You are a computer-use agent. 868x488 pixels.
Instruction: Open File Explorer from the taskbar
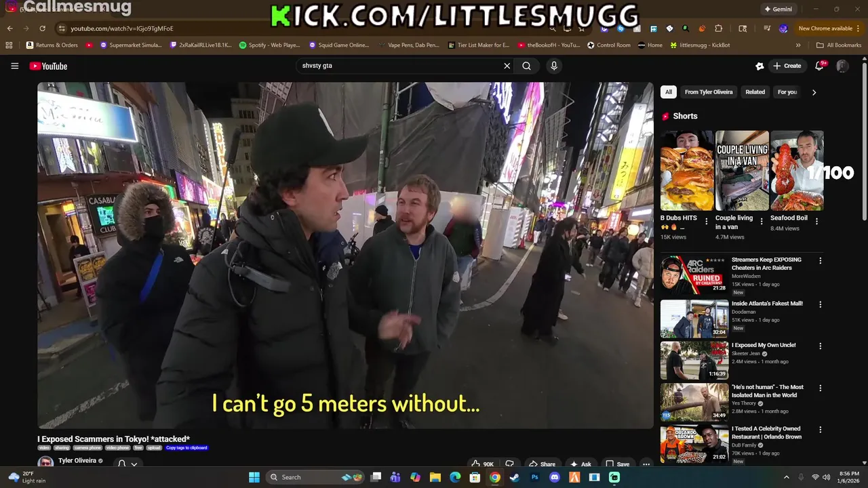pos(435,477)
